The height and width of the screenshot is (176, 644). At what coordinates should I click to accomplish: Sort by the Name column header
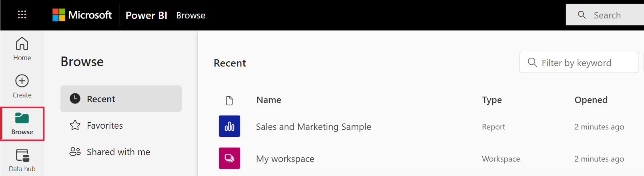269,100
